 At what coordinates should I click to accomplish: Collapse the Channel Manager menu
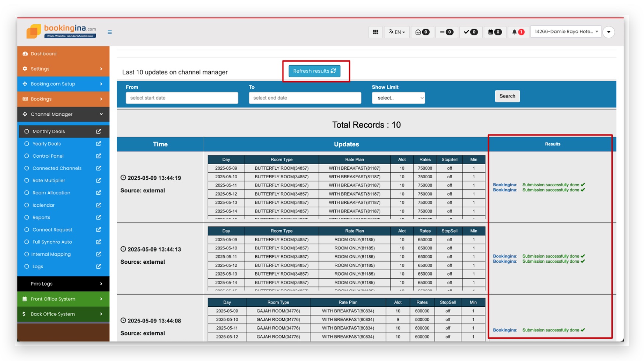tap(63, 114)
